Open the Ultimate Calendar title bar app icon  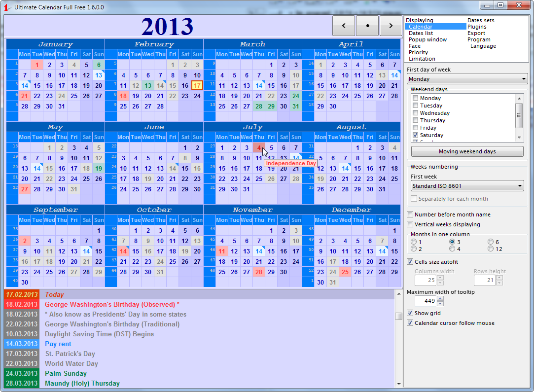click(7, 7)
